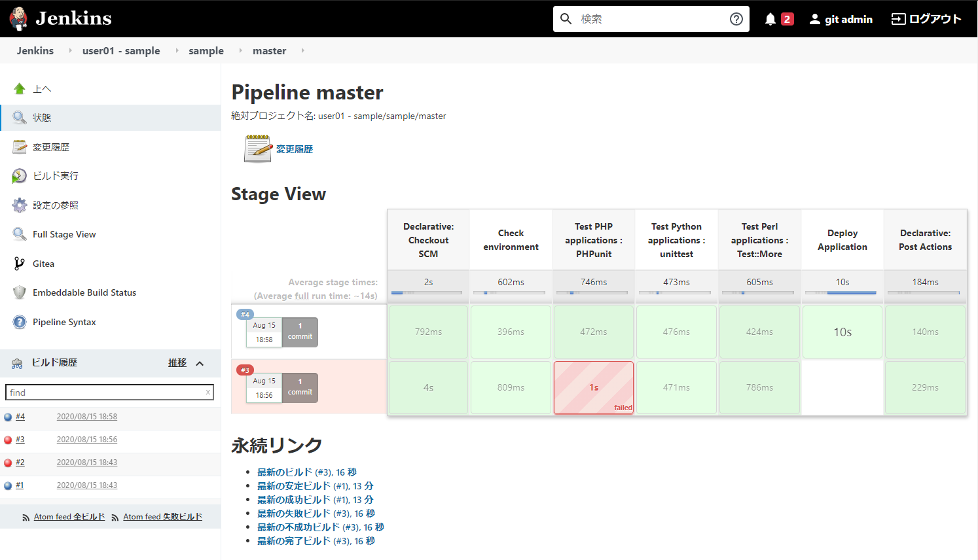Click the green up arrow icon
The image size is (978, 560).
pos(20,89)
